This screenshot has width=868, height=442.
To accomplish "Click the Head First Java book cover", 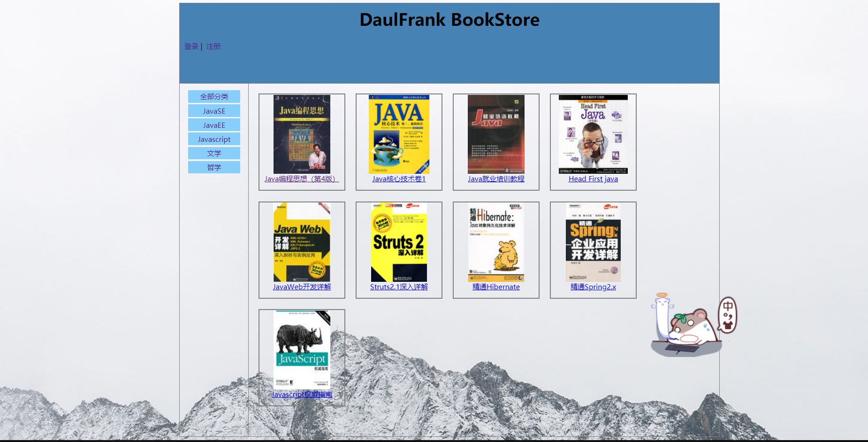I will [x=593, y=134].
